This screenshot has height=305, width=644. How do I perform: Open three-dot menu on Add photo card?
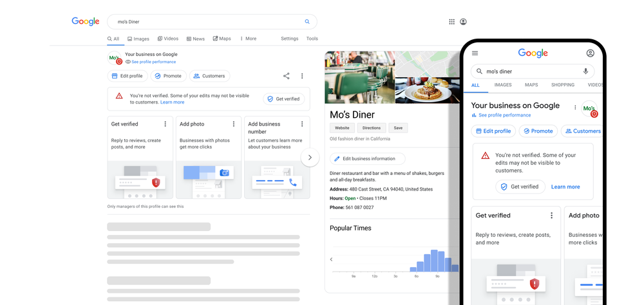pyautogui.click(x=233, y=124)
